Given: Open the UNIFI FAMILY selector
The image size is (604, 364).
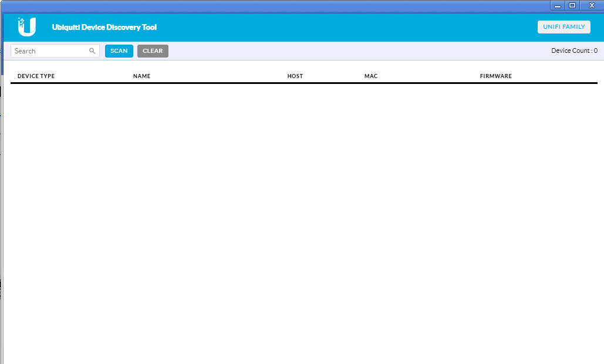Looking at the screenshot, I should [563, 27].
